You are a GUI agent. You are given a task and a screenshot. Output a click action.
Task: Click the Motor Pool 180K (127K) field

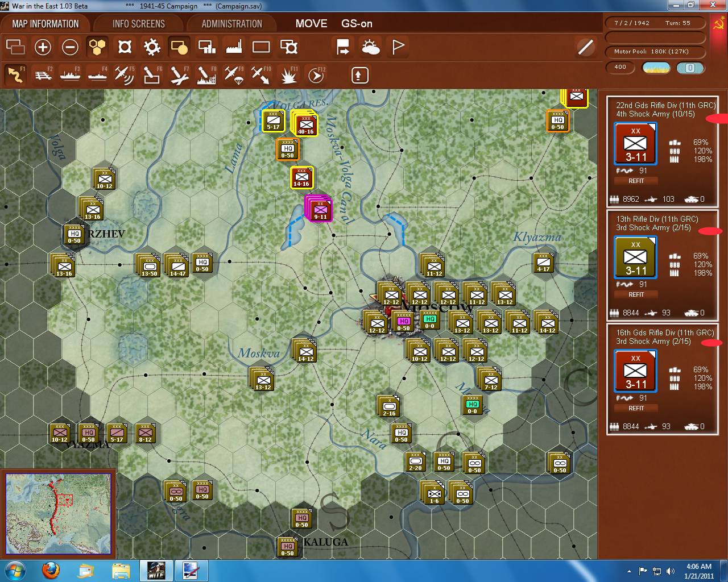(x=656, y=52)
